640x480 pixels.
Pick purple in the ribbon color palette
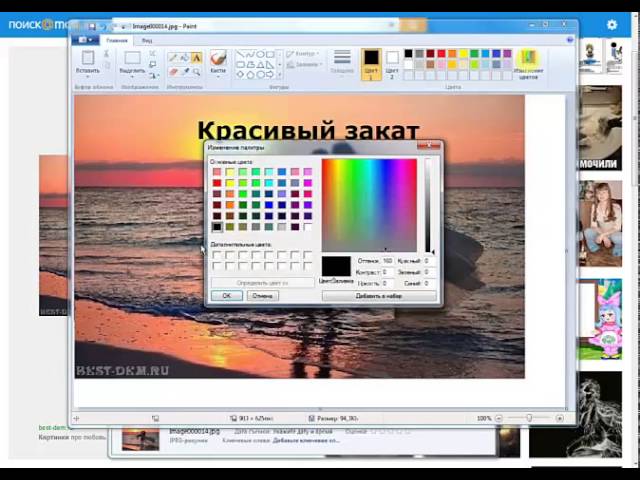pos(507,53)
